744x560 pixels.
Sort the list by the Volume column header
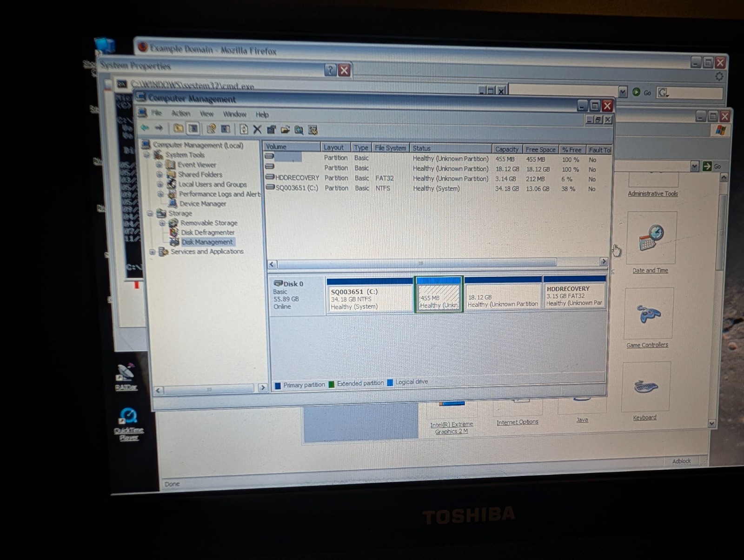(x=292, y=147)
